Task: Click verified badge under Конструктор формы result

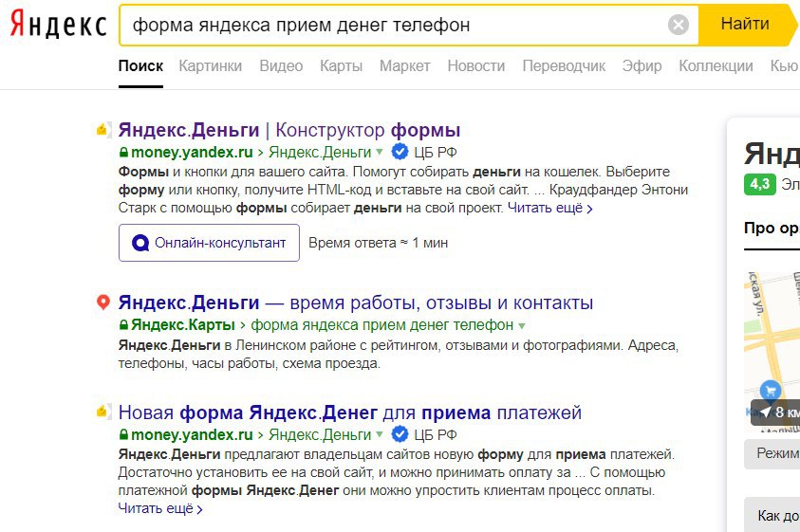Action: [400, 152]
